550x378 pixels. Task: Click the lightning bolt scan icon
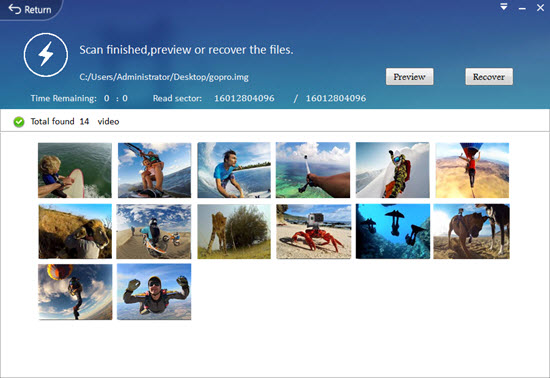point(46,55)
